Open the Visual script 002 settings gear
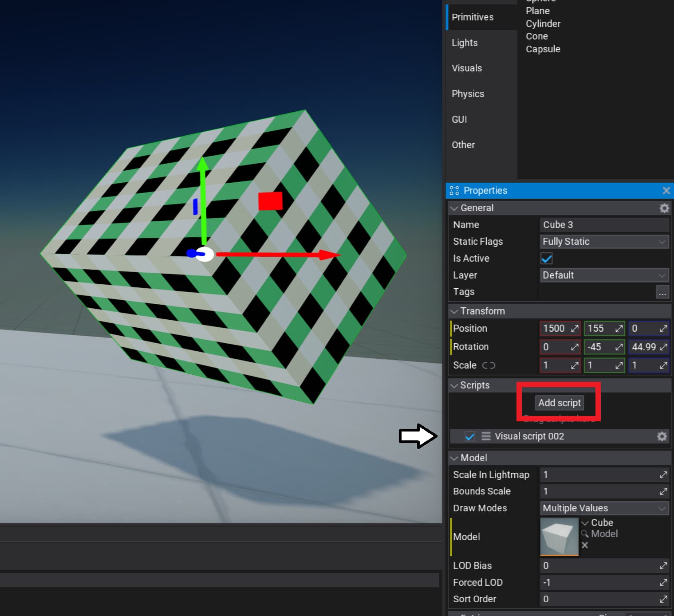The height and width of the screenshot is (616, 674). click(662, 436)
